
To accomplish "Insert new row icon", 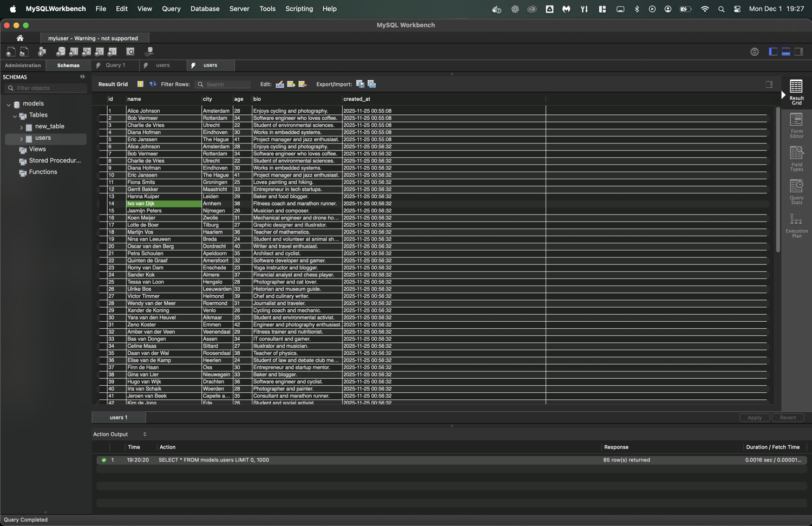I will click(x=291, y=84).
